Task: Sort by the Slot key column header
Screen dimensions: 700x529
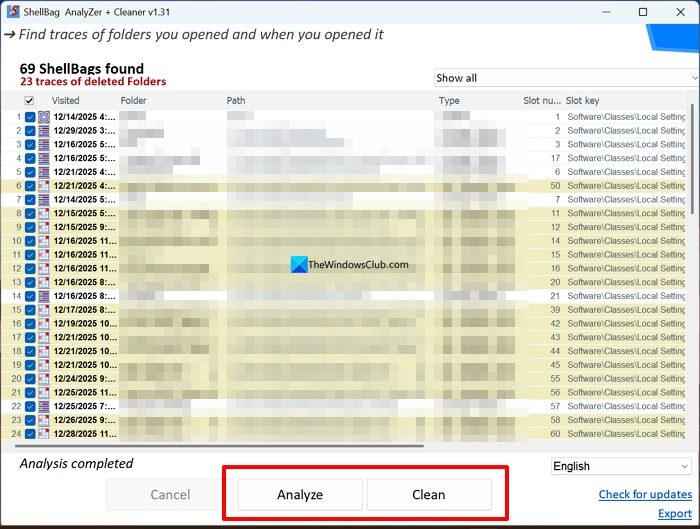Action: coord(583,100)
